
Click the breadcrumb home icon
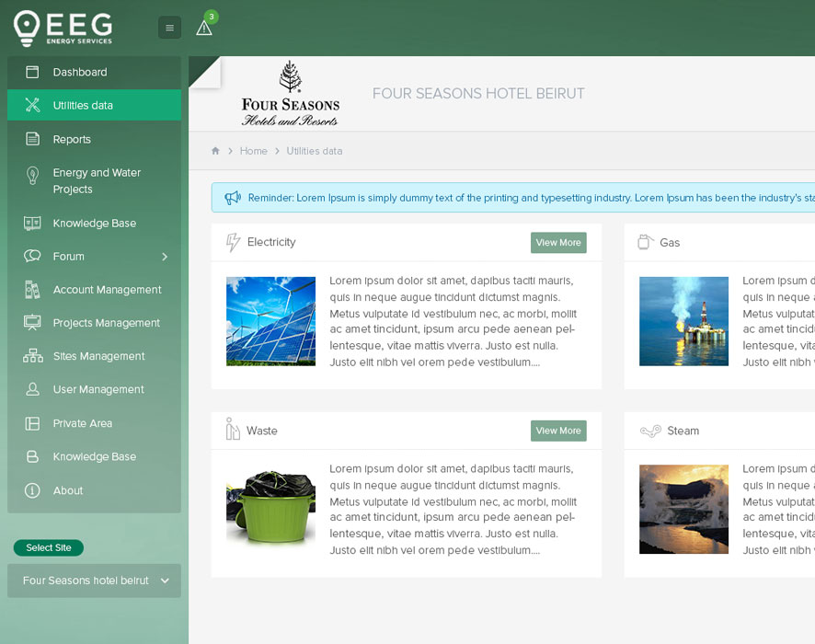(215, 151)
